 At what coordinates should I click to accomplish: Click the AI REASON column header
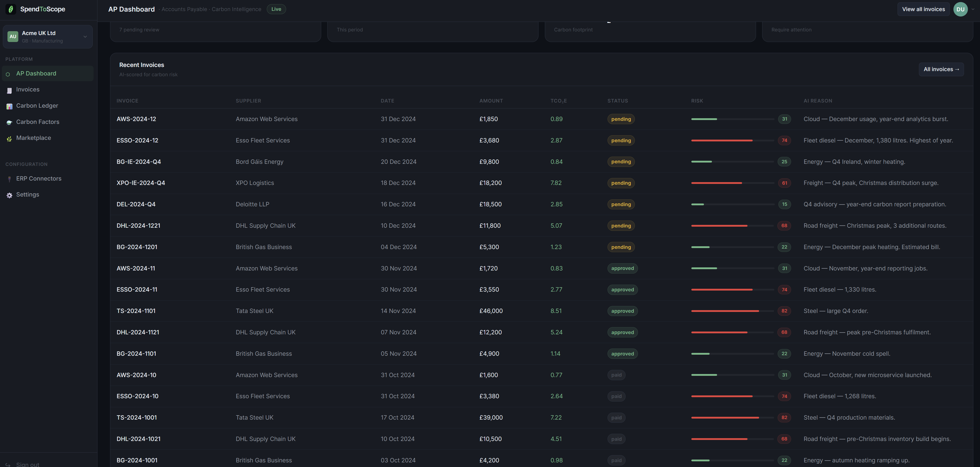[x=818, y=101]
